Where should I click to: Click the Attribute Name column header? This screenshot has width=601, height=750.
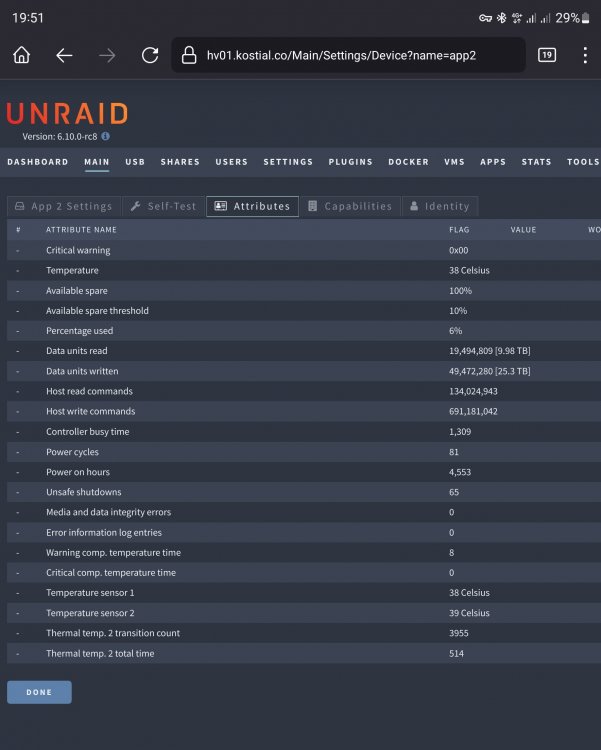[81, 230]
